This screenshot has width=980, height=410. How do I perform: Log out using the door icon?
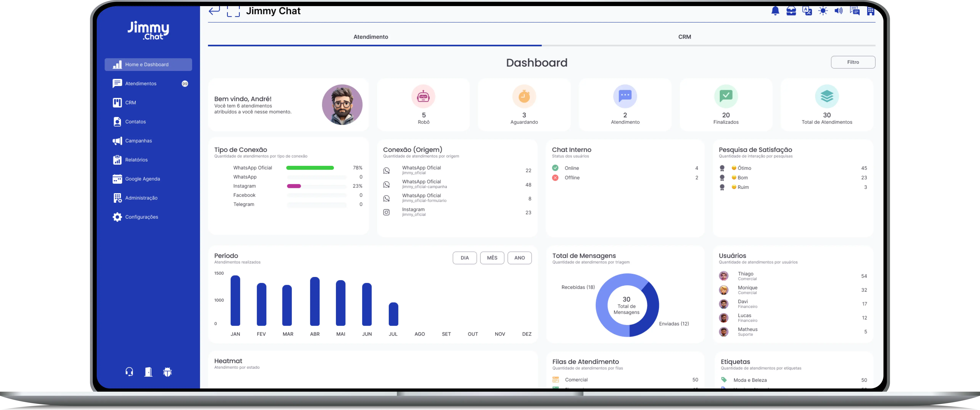pyautogui.click(x=148, y=372)
